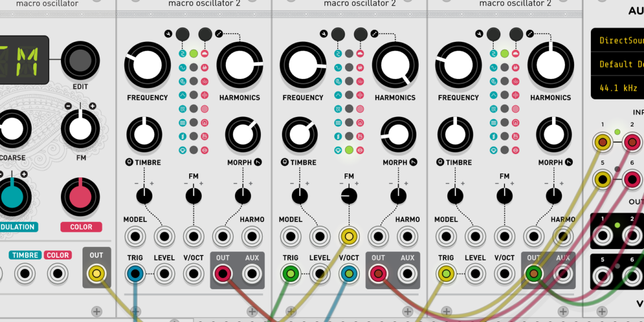
Task: Open the DirectSound audio driver selector
Action: click(x=619, y=41)
